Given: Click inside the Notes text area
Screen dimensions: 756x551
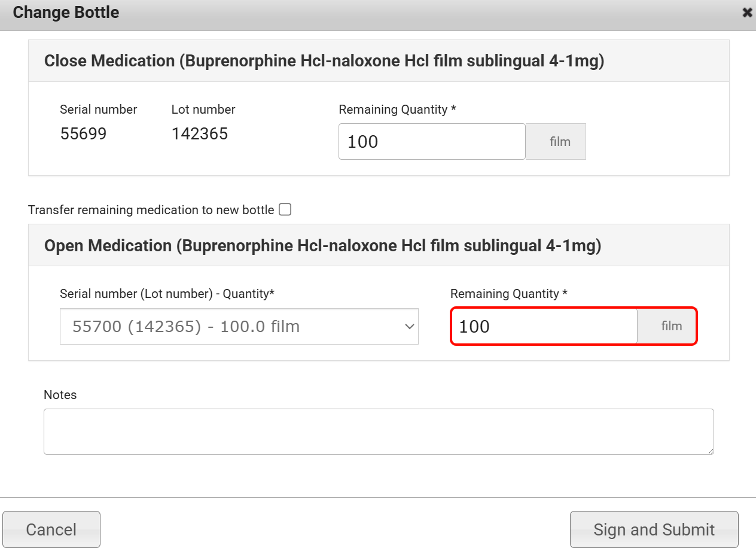Looking at the screenshot, I should pyautogui.click(x=378, y=431).
